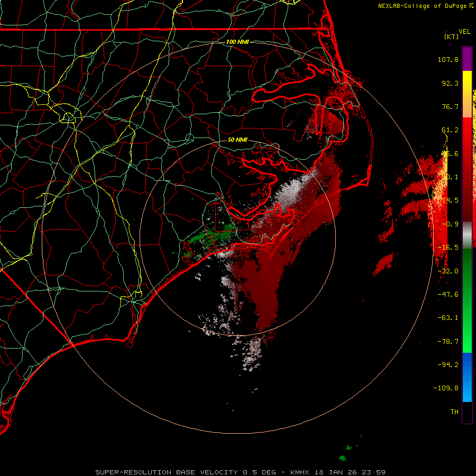Click the [KT] units label
Viewport: 476px width, 476px height.
452,36
